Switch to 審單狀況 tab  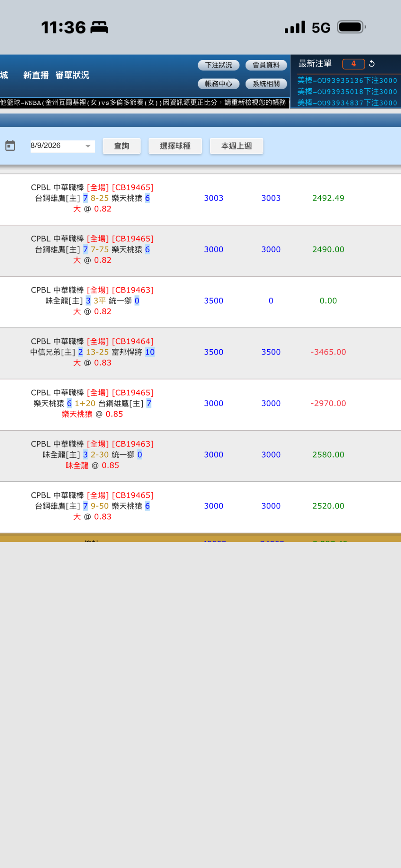(x=72, y=75)
